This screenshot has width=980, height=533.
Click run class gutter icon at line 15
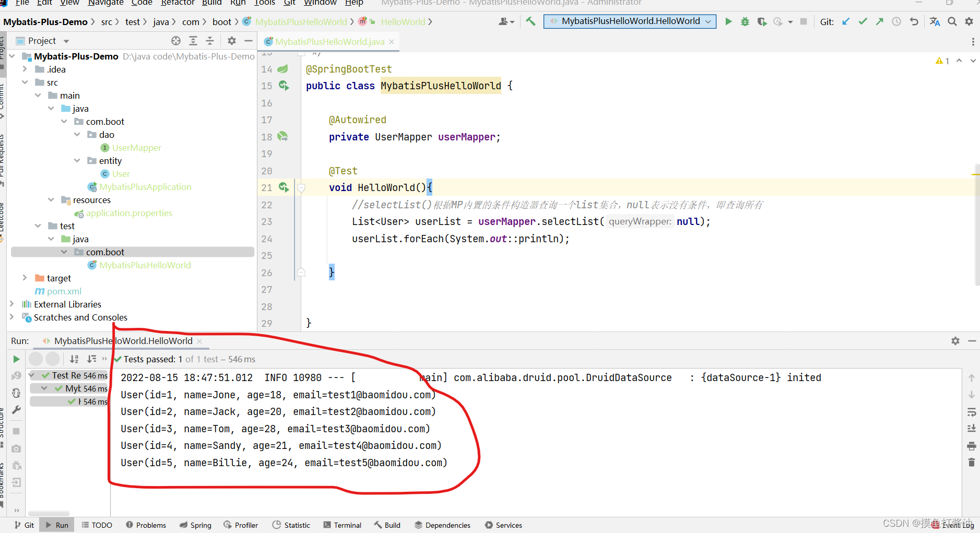(284, 85)
